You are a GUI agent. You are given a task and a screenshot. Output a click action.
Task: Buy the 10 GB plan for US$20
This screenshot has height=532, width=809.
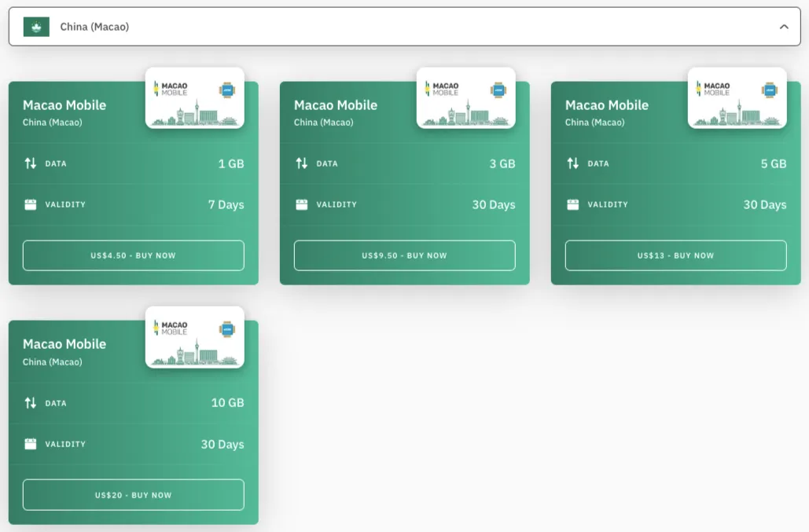coord(133,495)
